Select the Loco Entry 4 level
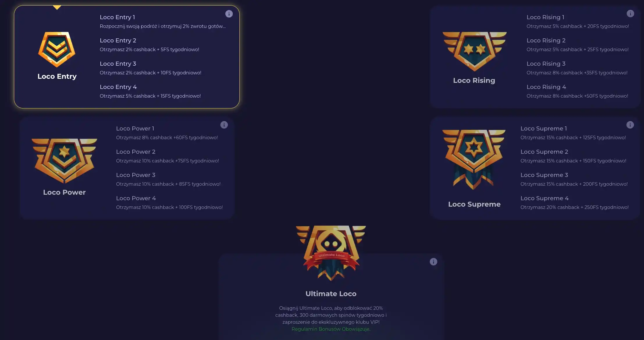The height and width of the screenshot is (340, 644). pos(150,91)
